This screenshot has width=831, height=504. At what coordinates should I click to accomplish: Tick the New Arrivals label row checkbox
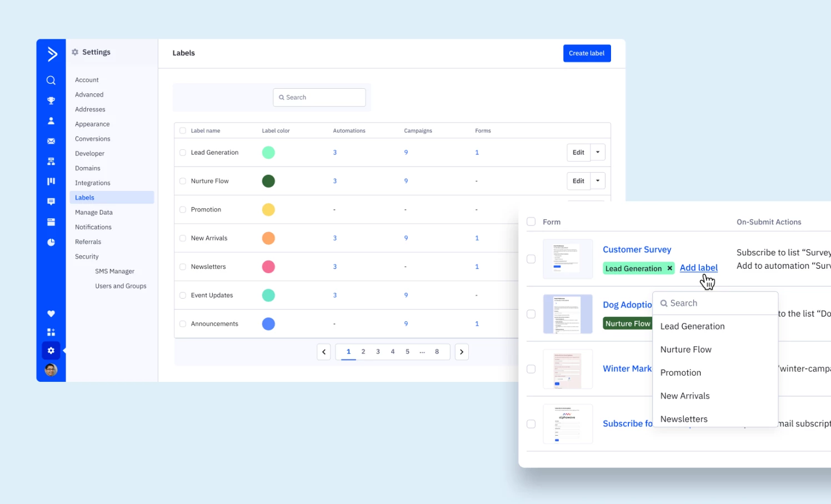(183, 238)
